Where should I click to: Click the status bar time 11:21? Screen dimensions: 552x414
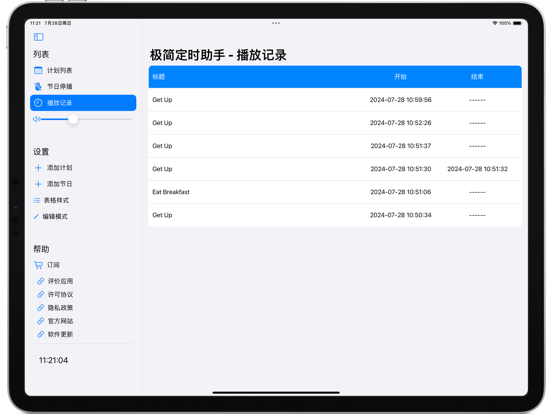[35, 23]
